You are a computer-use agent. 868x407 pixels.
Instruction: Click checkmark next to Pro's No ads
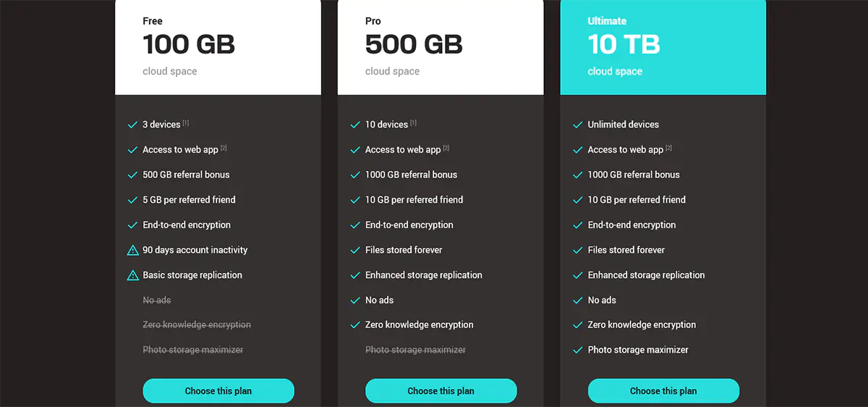pos(355,301)
